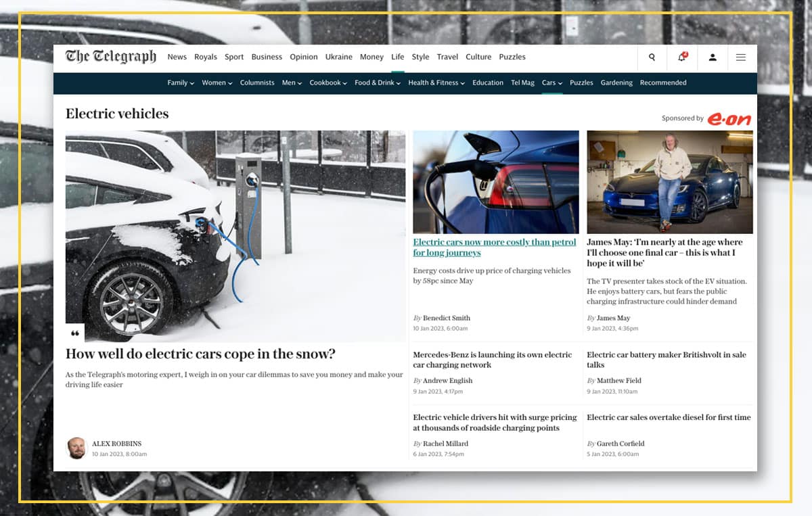Expand the Food & Drink dropdown
Viewport: 812px width, 516px height.
point(378,83)
